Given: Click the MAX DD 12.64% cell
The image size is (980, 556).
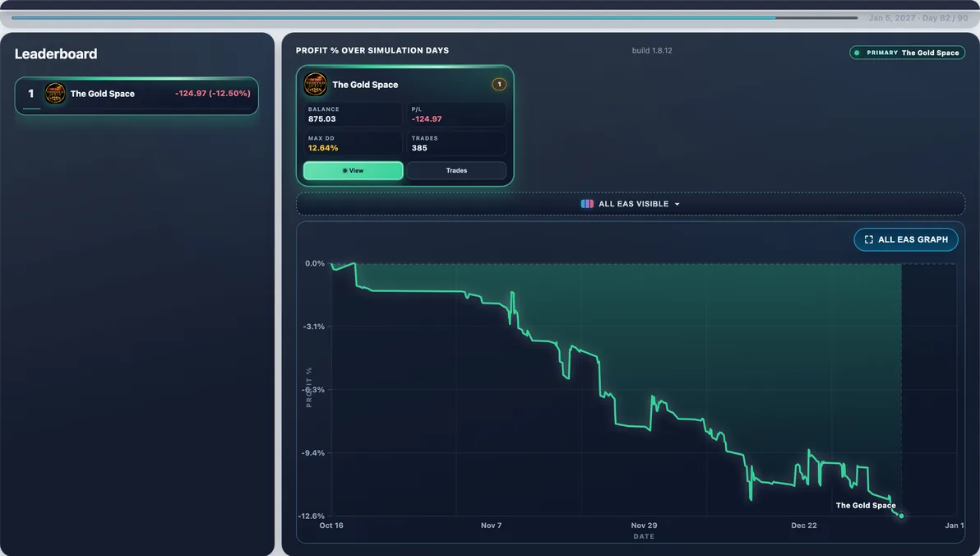Looking at the screenshot, I should click(x=353, y=143).
